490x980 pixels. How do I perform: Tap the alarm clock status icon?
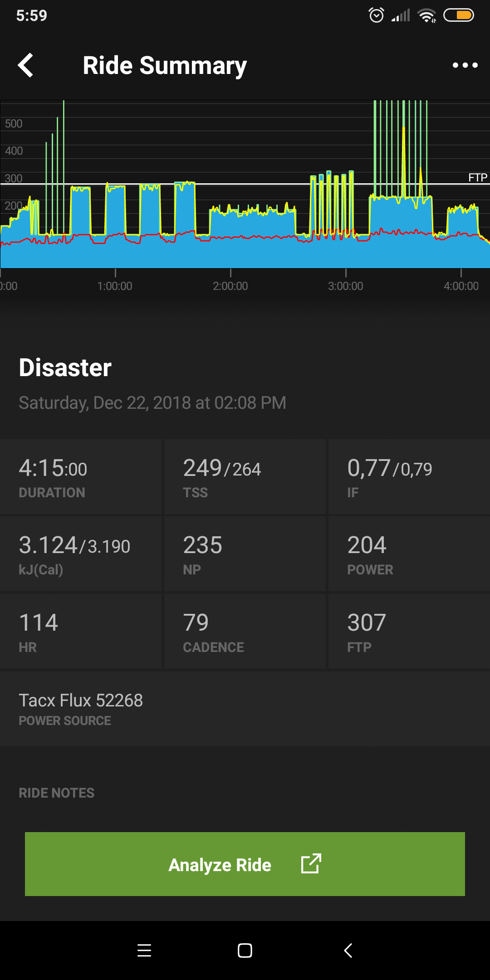tap(376, 15)
